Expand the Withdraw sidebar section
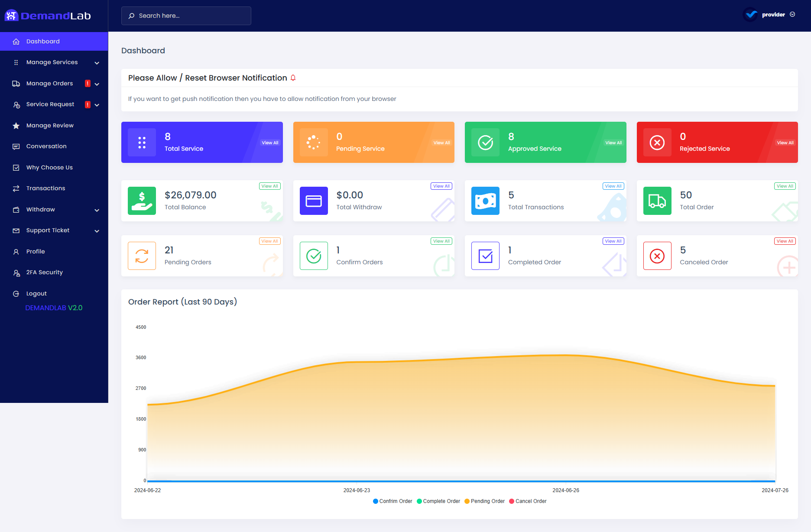811x532 pixels. tap(97, 210)
